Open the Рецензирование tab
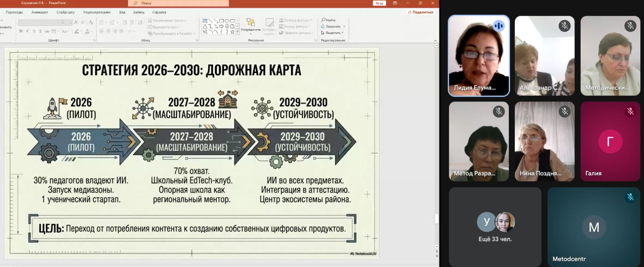The height and width of the screenshot is (267, 644). 97,12
